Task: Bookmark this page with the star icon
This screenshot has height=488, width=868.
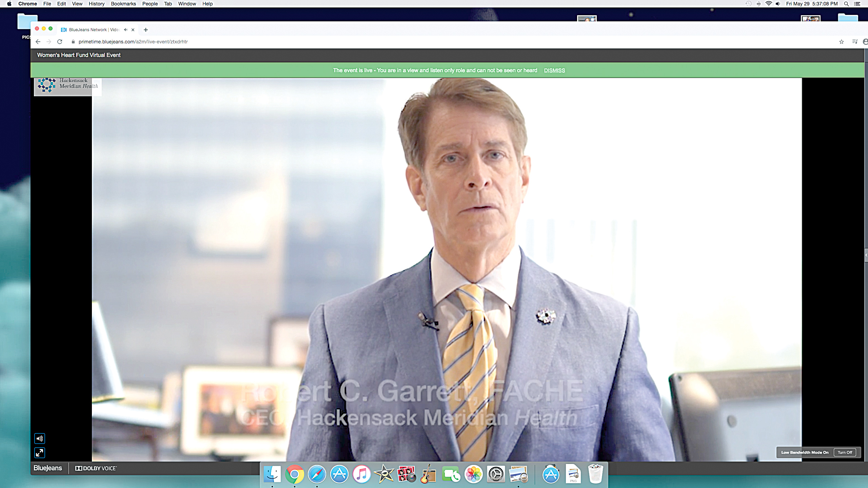Action: (841, 42)
